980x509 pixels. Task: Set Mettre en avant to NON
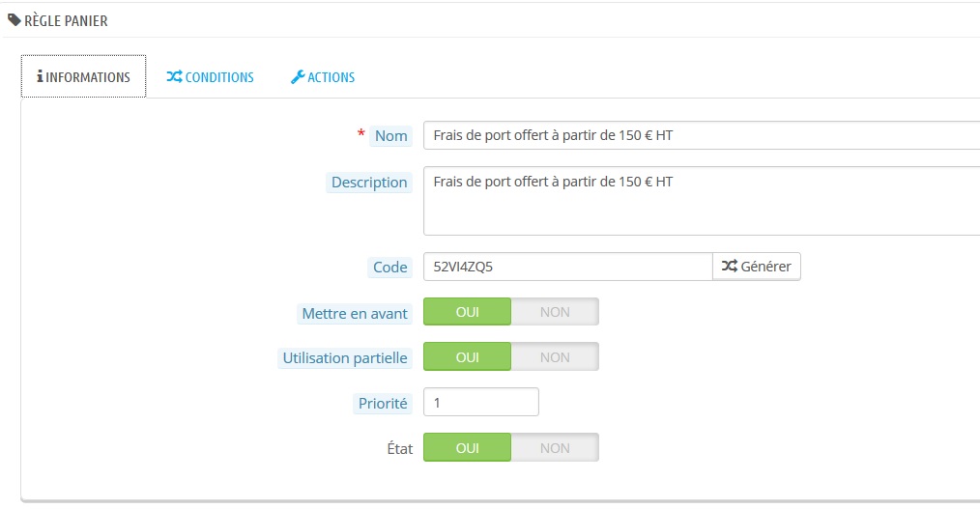[x=555, y=312]
